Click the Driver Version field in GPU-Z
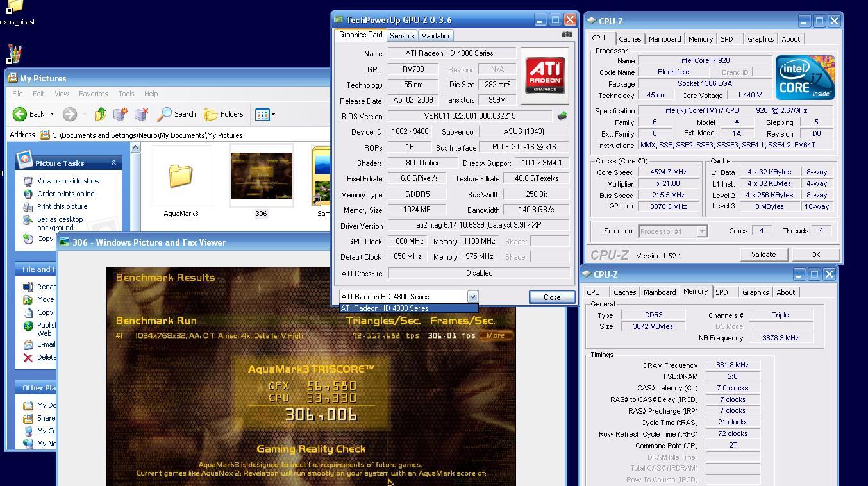 479,226
